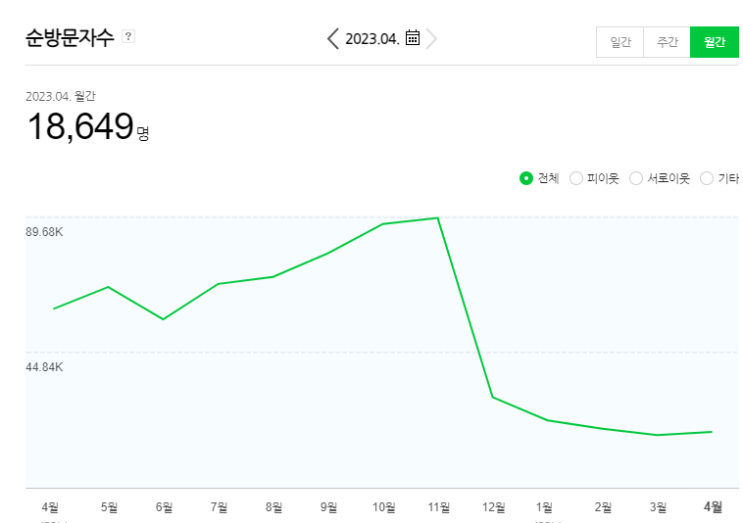Click the 2023.04. 월간 period label
Image resolution: width=743 pixels, height=523 pixels.
tap(60, 96)
